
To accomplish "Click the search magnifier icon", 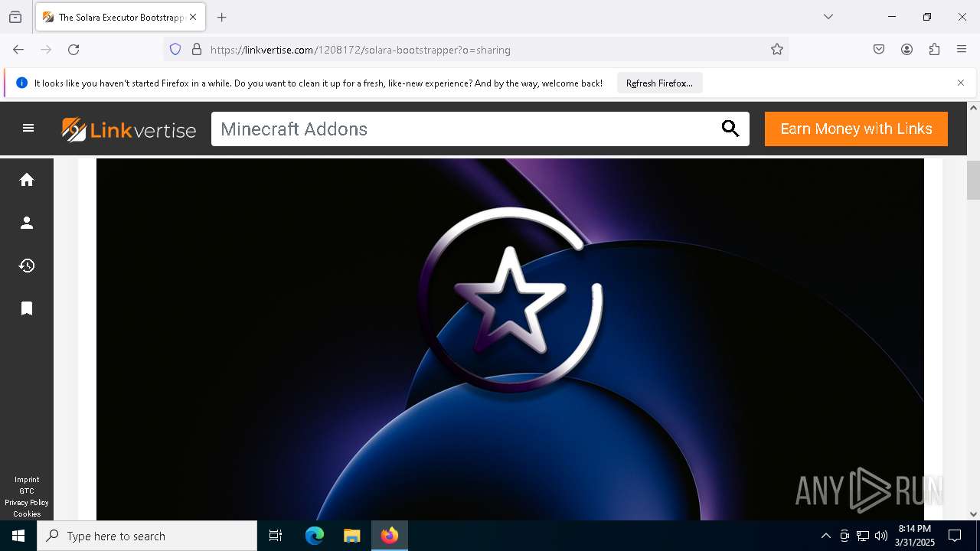I will click(730, 129).
